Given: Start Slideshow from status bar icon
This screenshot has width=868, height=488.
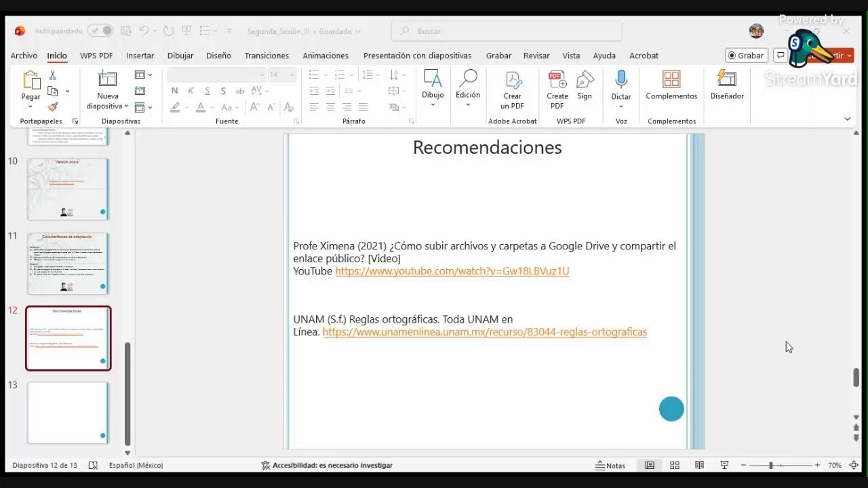Looking at the screenshot, I should coord(724,466).
